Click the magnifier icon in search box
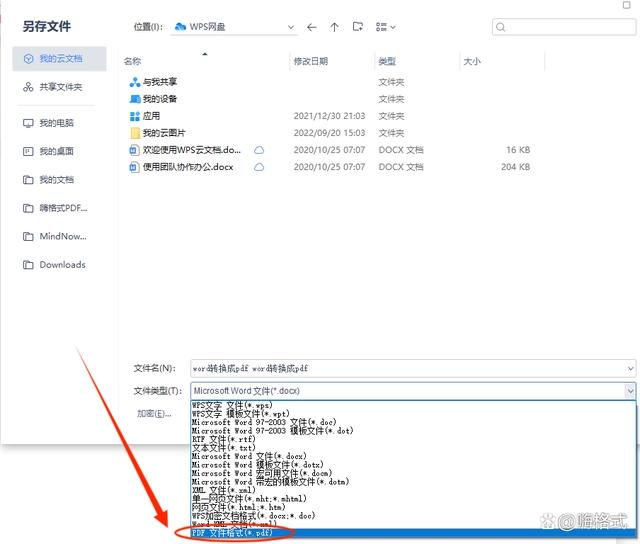The width and height of the screenshot is (640, 544). [x=501, y=27]
